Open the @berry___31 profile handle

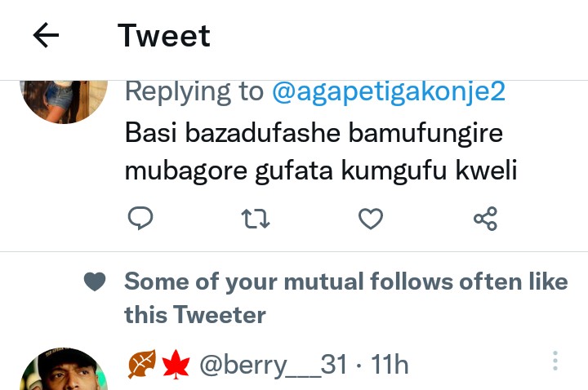pos(274,365)
